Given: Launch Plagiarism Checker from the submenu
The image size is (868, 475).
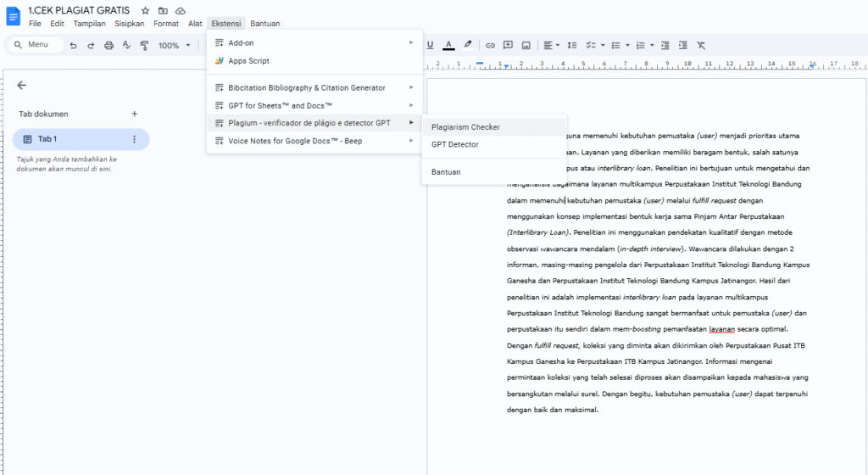Looking at the screenshot, I should point(494,126).
